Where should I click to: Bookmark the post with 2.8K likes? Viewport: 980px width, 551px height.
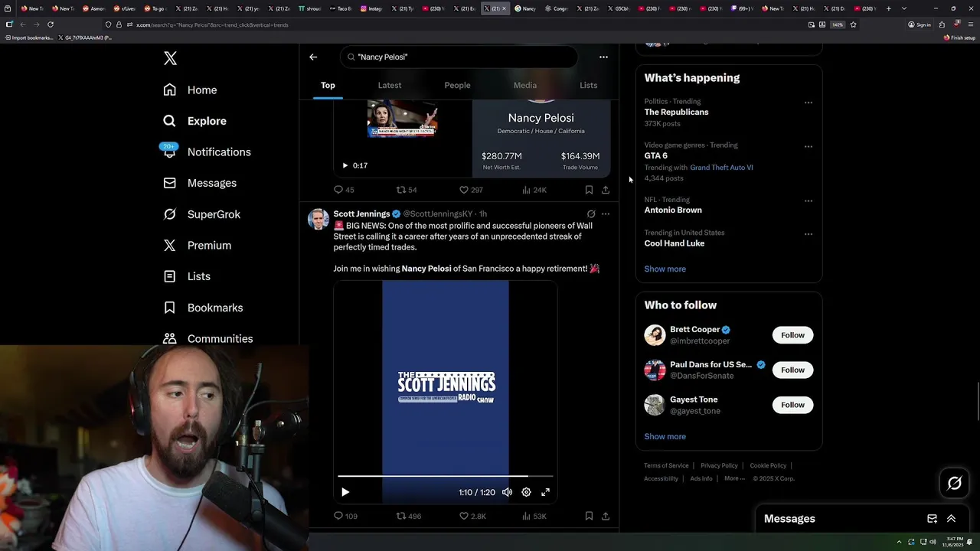pos(589,516)
